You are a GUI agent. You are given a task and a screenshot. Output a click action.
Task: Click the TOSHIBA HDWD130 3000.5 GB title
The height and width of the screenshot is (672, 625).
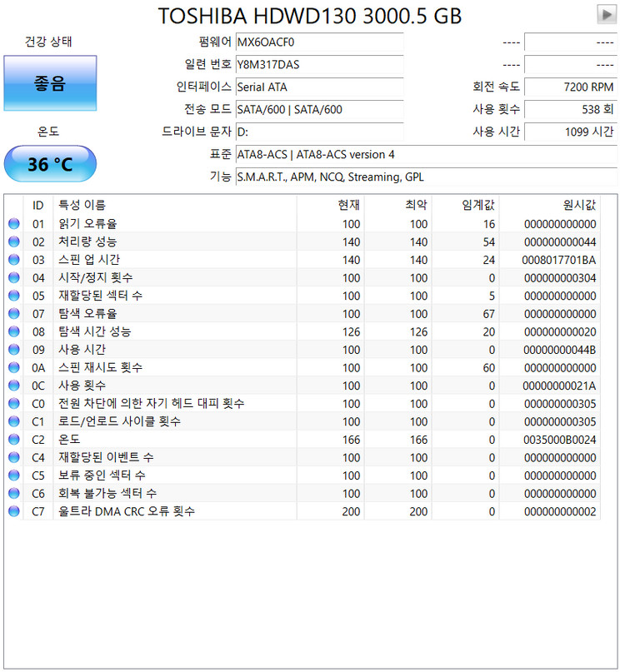click(x=310, y=16)
